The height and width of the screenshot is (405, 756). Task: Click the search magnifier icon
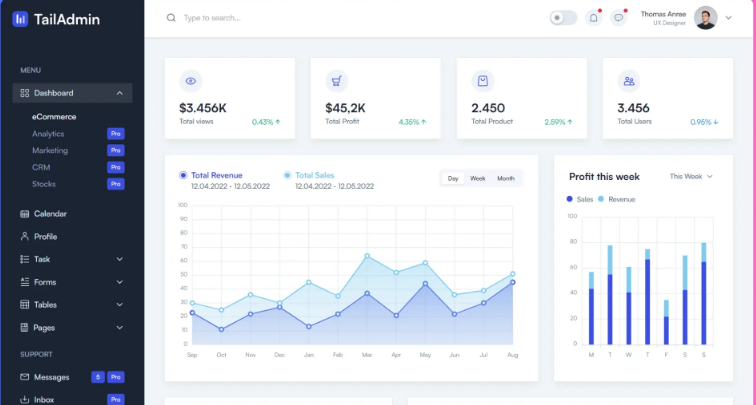171,18
